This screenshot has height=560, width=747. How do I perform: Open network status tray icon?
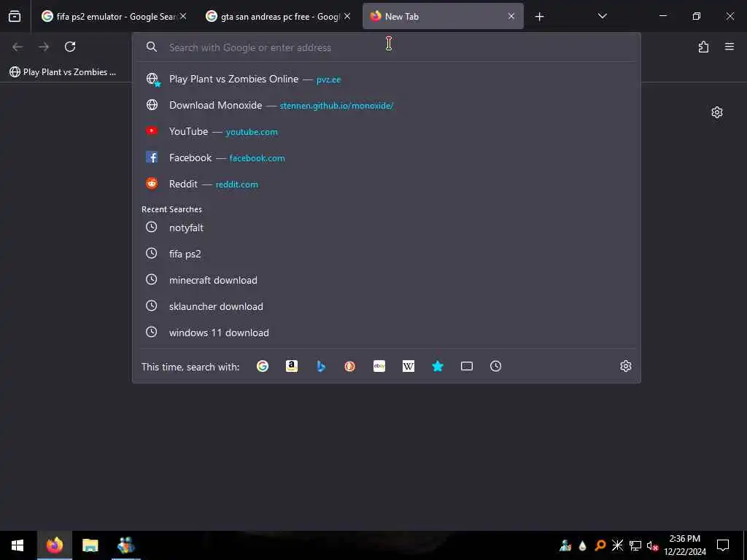coord(635,545)
